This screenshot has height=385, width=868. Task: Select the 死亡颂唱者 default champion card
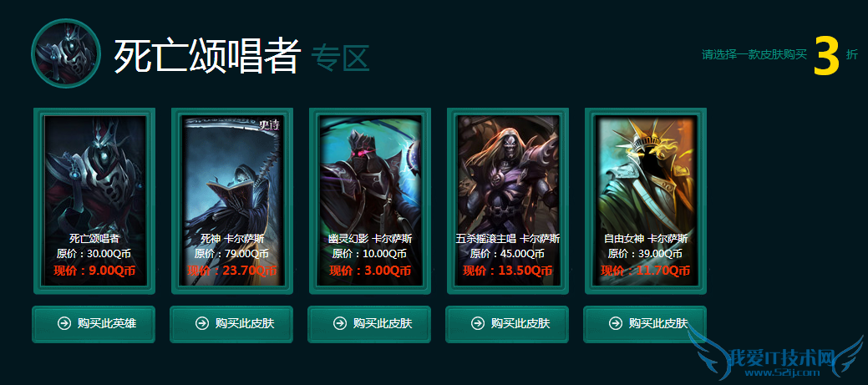coord(94,200)
